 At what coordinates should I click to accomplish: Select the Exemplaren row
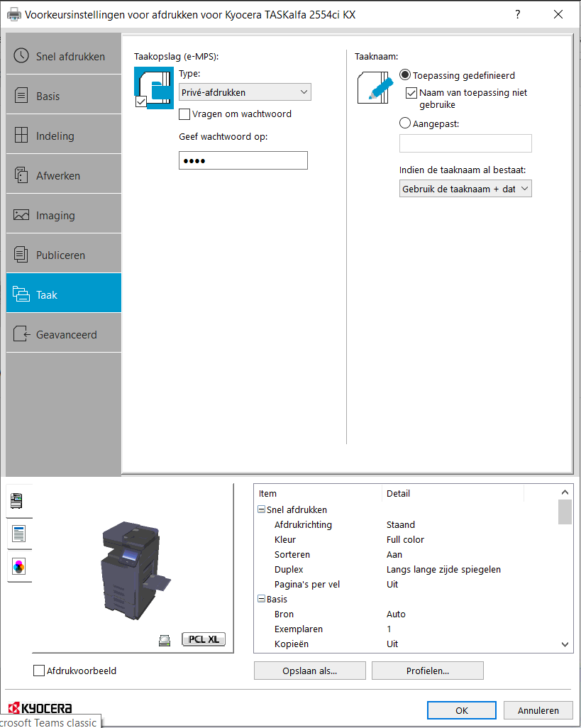[406, 629]
